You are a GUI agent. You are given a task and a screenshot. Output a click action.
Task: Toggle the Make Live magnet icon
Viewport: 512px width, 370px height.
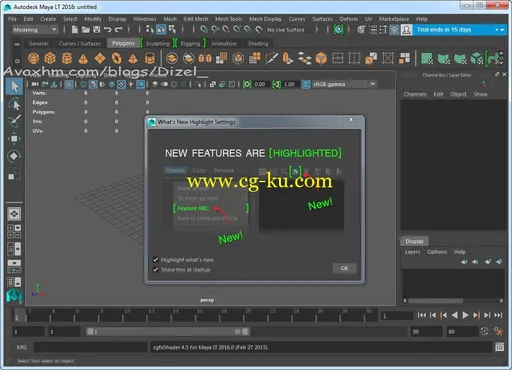click(259, 30)
